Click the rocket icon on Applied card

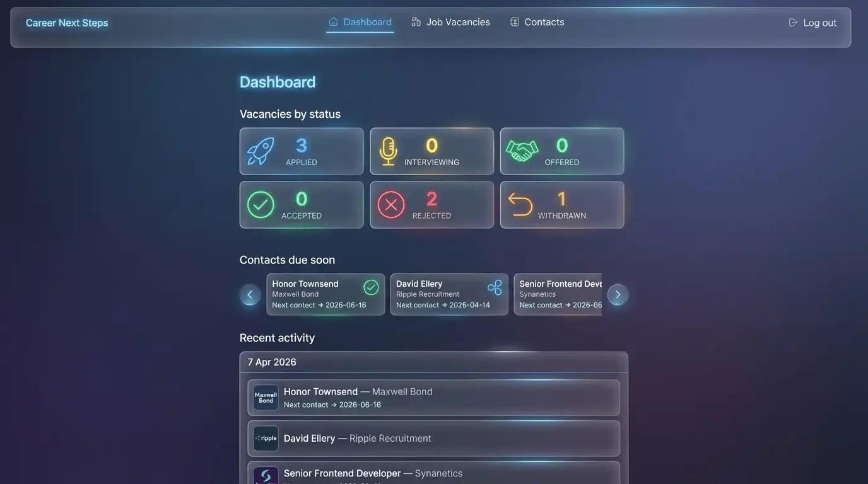[261, 152]
